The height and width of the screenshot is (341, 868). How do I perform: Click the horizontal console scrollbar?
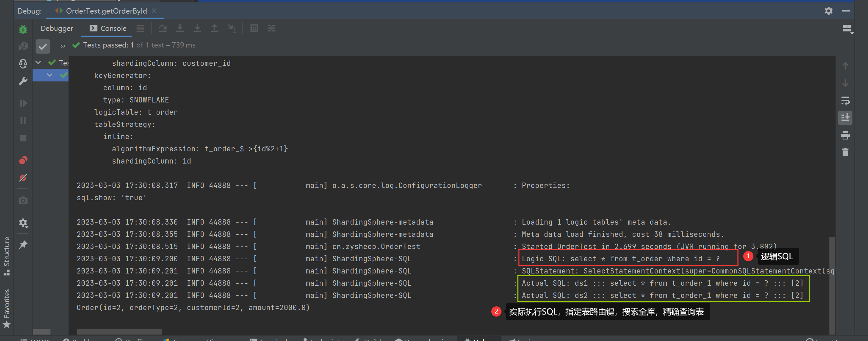click(119, 331)
